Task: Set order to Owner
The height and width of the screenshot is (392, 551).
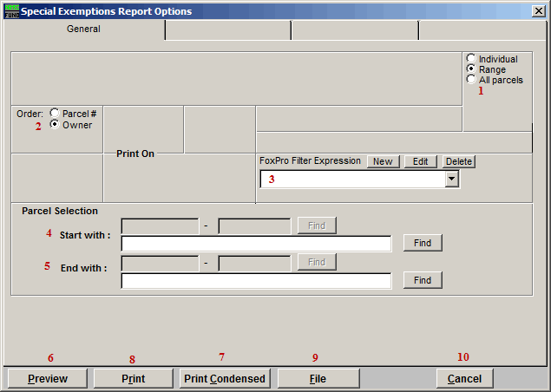Action: pyautogui.click(x=56, y=125)
